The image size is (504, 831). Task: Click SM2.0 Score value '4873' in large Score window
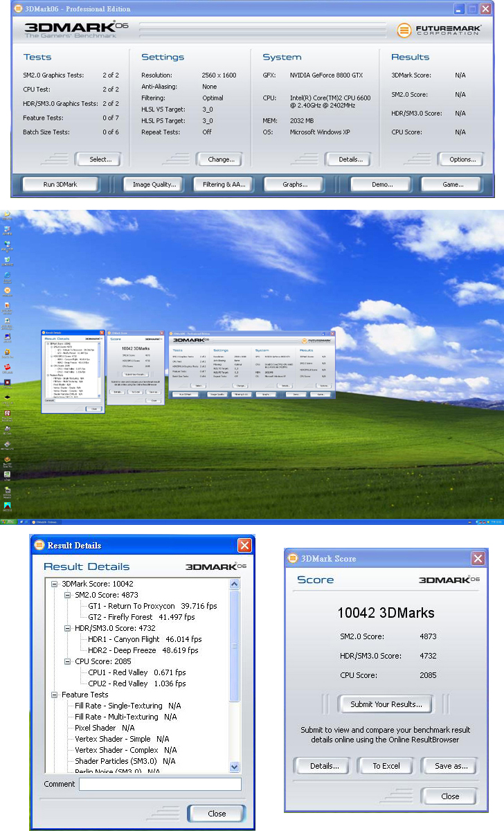point(429,636)
